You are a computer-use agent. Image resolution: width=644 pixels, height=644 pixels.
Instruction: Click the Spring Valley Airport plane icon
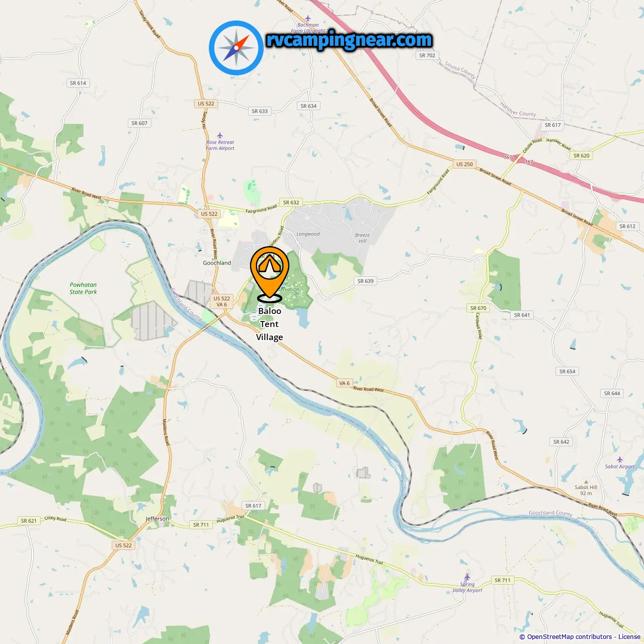coord(467,577)
